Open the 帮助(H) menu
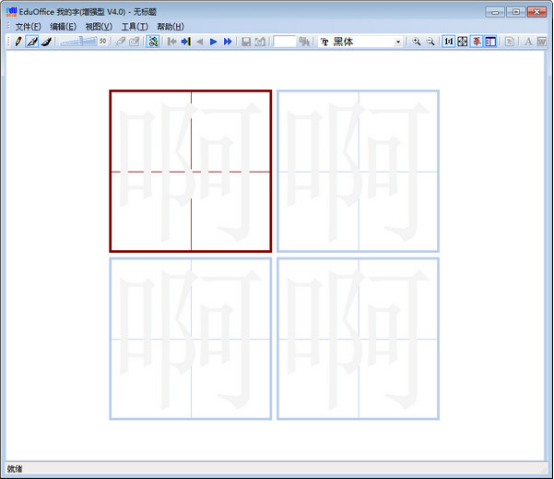The height and width of the screenshot is (479, 554). click(x=170, y=26)
